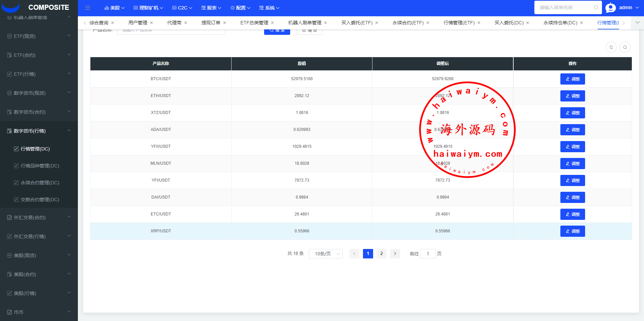Click the hamburger menu collapse icon
Screen dimensions: 644x321
pos(88,8)
